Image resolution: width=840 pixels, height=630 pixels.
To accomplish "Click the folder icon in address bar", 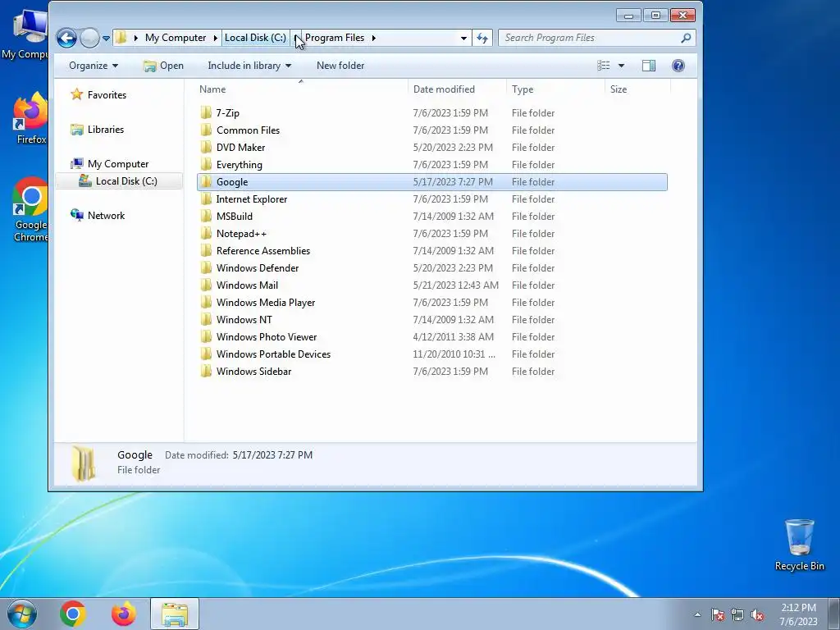I will click(121, 38).
